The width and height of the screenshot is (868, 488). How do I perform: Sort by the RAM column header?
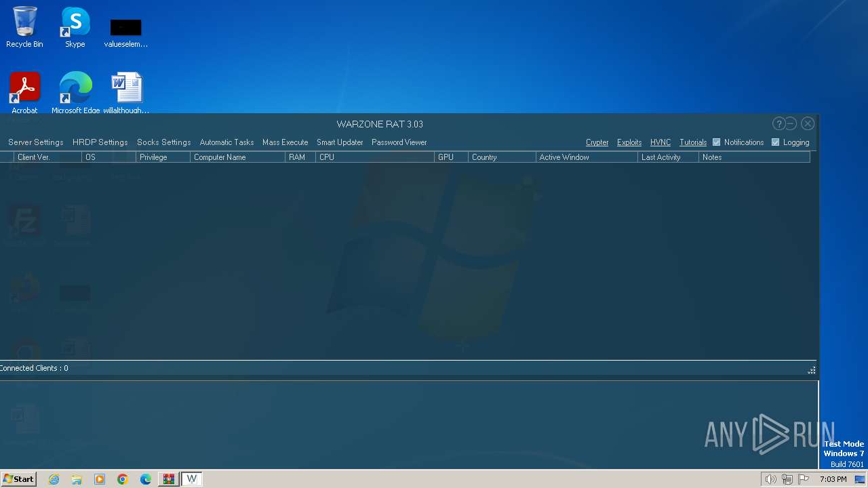300,157
